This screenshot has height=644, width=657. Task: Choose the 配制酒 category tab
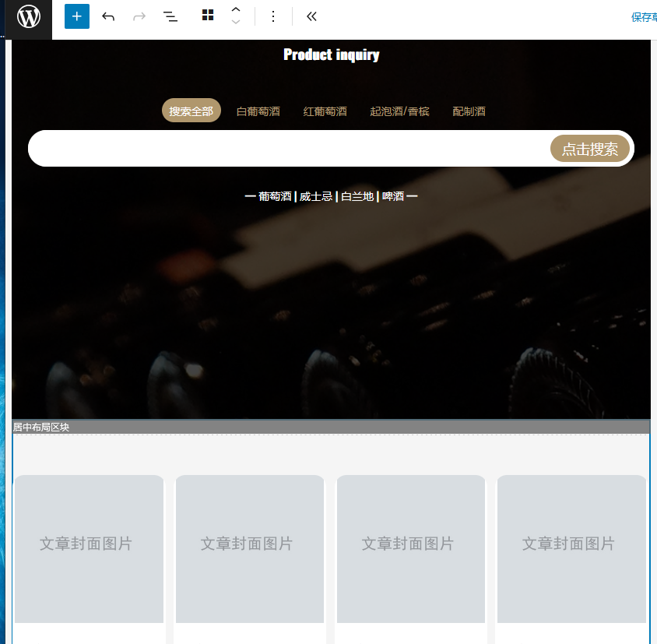click(x=469, y=111)
